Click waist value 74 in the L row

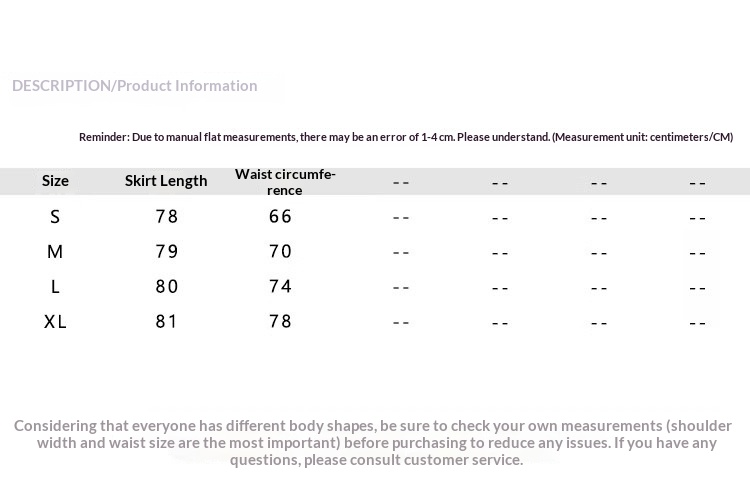click(x=281, y=287)
